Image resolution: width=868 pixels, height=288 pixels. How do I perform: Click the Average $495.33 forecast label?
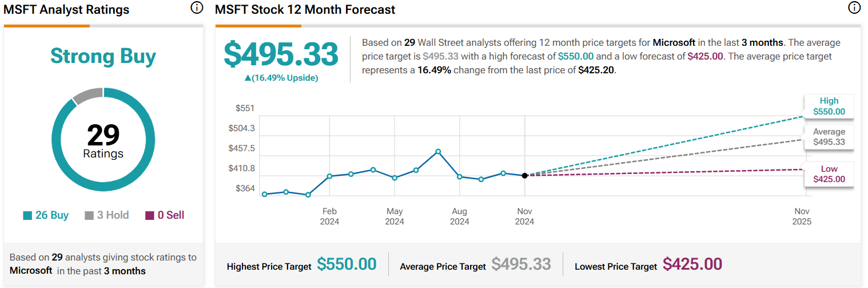coord(829,137)
